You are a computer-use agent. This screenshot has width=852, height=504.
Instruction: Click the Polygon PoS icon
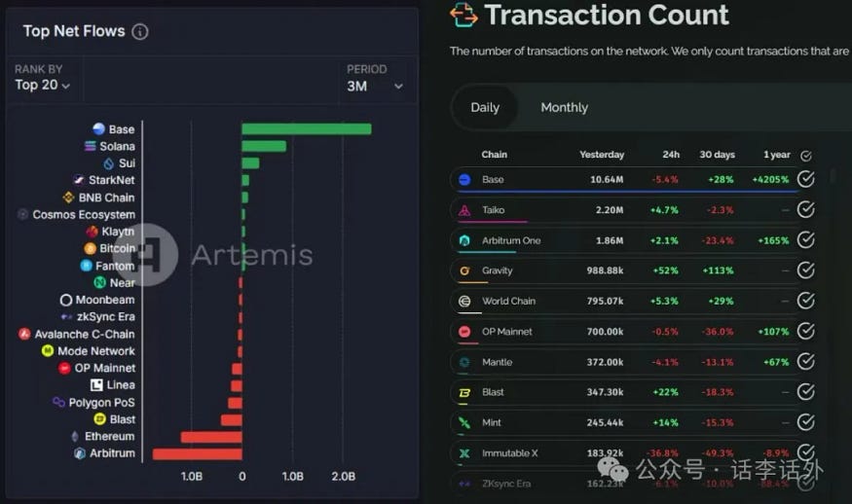point(58,402)
